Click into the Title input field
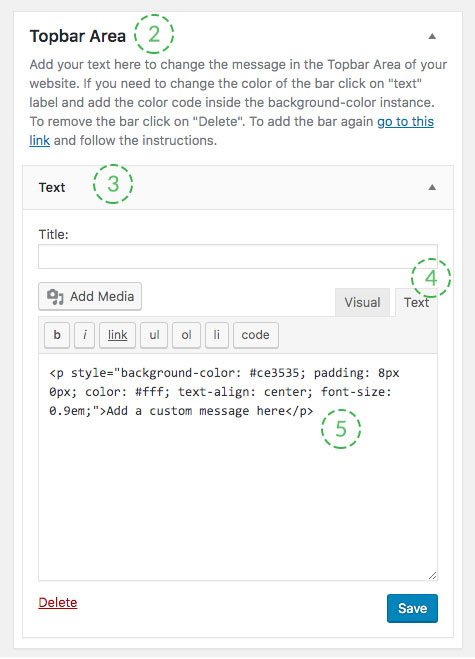475x659 pixels. (x=238, y=256)
